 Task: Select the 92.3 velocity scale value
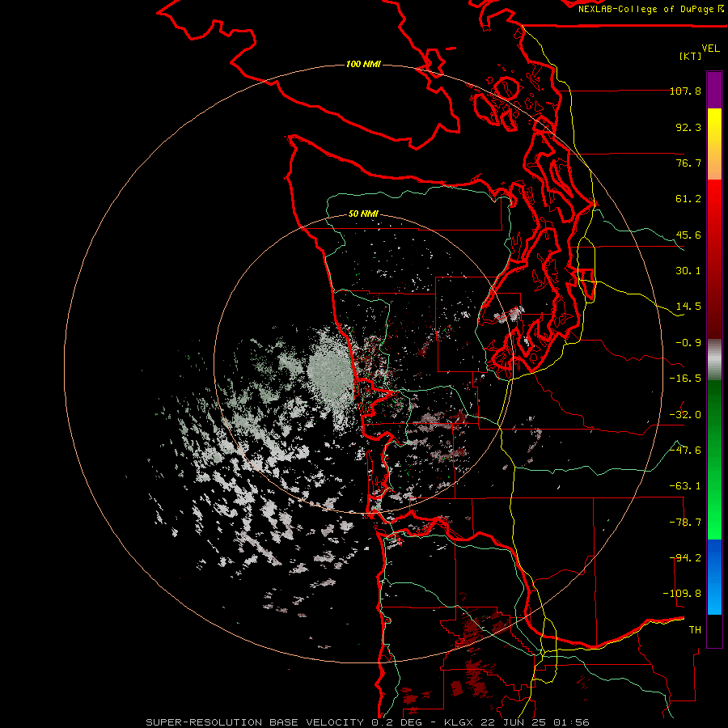coord(688,127)
